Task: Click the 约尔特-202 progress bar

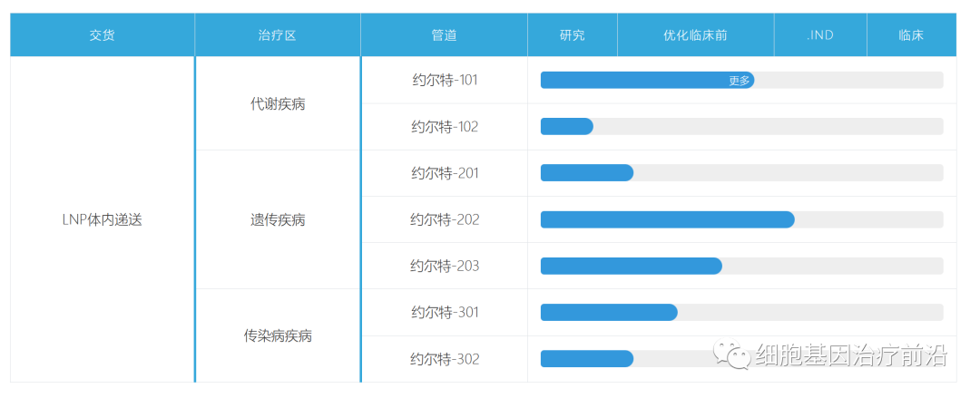Action: coord(667,219)
